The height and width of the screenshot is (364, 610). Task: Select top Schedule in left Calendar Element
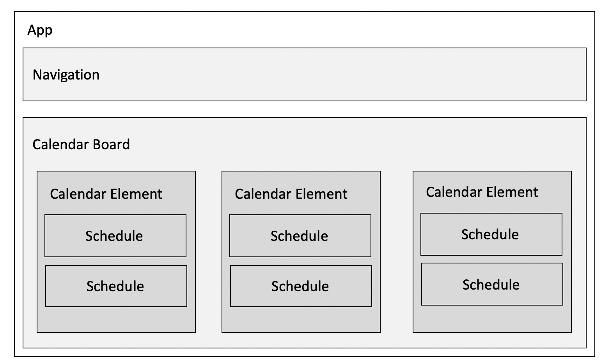click(x=115, y=236)
